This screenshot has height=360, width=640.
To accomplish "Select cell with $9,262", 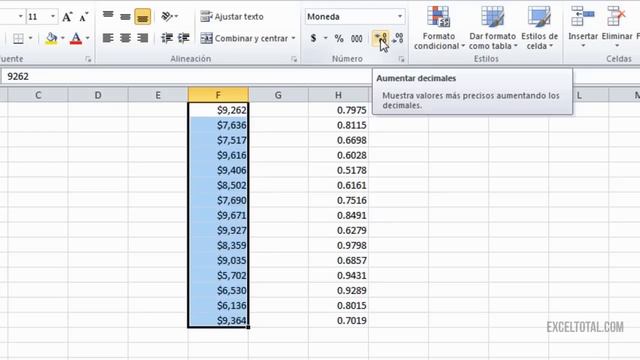I will [218, 110].
